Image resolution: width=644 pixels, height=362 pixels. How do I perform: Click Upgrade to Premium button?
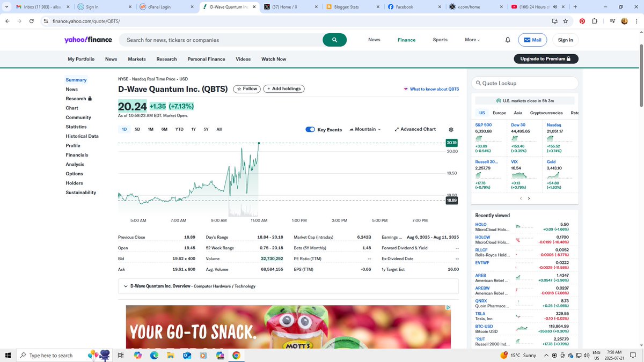546,59
